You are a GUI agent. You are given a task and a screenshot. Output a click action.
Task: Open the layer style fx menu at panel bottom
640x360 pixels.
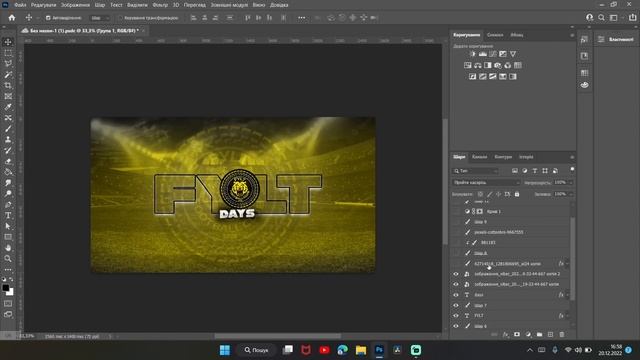coord(506,334)
